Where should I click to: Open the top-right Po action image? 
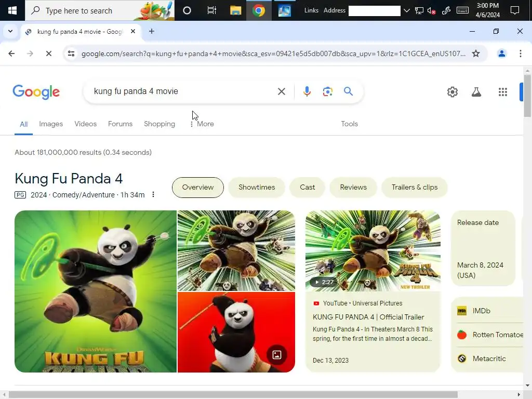(x=236, y=250)
